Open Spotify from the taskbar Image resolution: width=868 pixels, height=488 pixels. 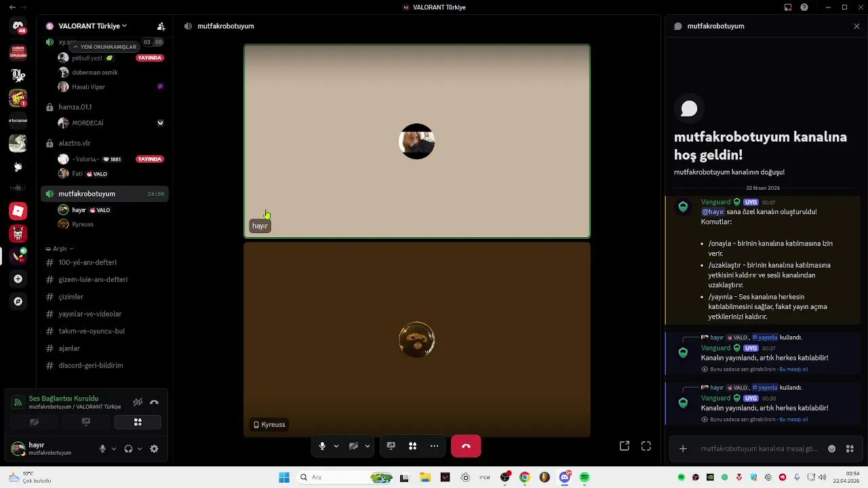(585, 477)
